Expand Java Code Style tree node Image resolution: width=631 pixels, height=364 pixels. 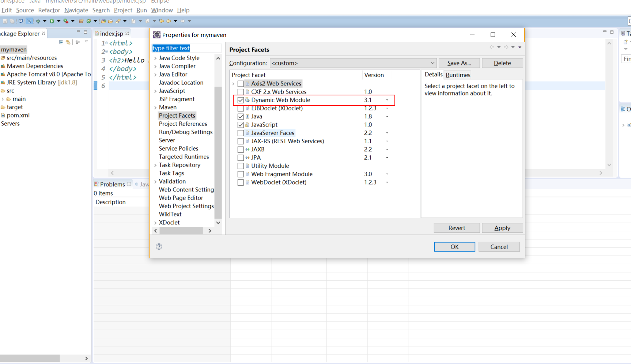pyautogui.click(x=155, y=58)
